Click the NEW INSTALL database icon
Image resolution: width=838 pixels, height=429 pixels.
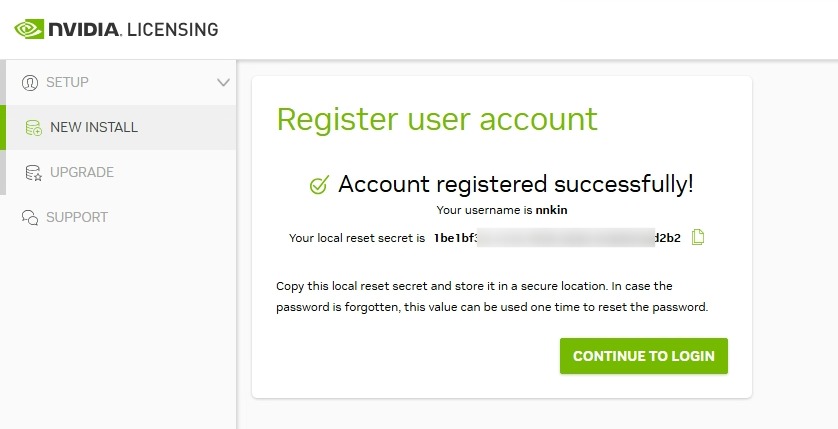click(x=33, y=128)
